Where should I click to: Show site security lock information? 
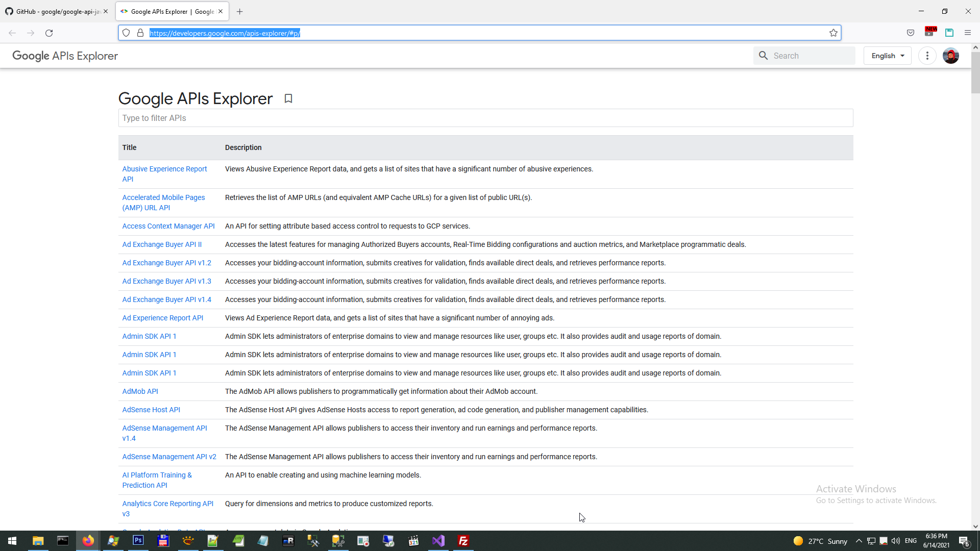pos(140,33)
